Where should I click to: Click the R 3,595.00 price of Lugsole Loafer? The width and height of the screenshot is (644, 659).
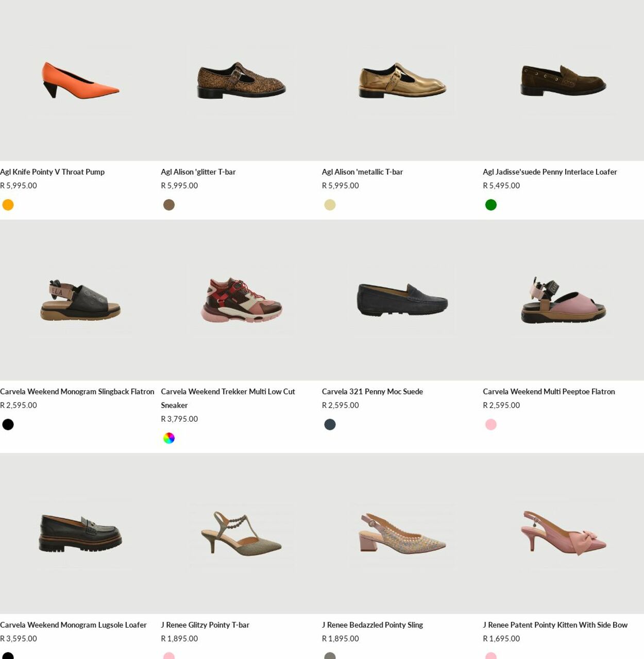(19, 639)
